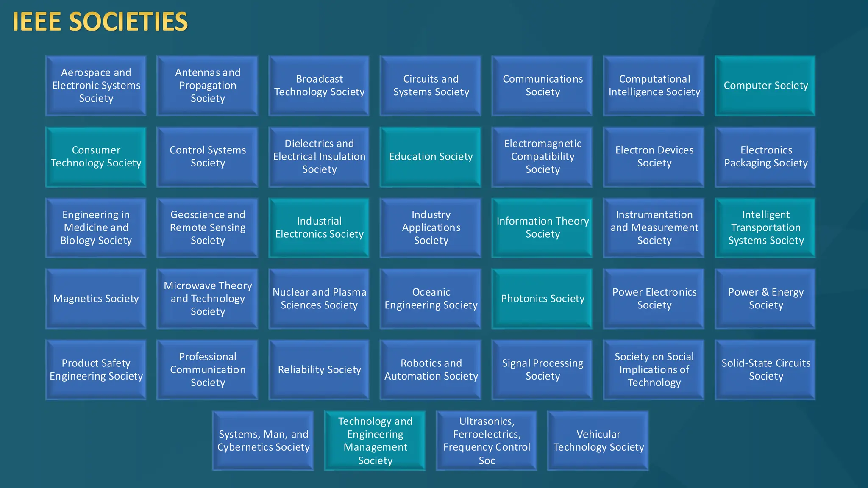Screen dimensions: 868x488
Task: Open the Antennas and Propagation Society tile
Action: click(x=208, y=86)
